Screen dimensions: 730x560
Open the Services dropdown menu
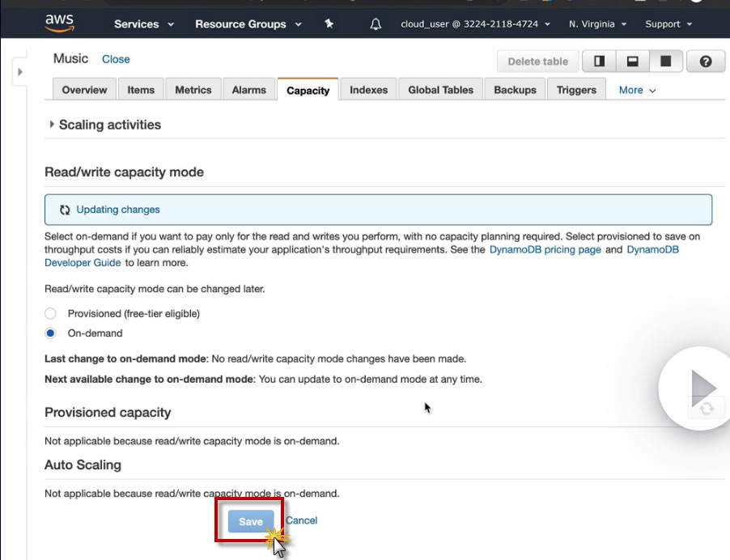pos(144,24)
